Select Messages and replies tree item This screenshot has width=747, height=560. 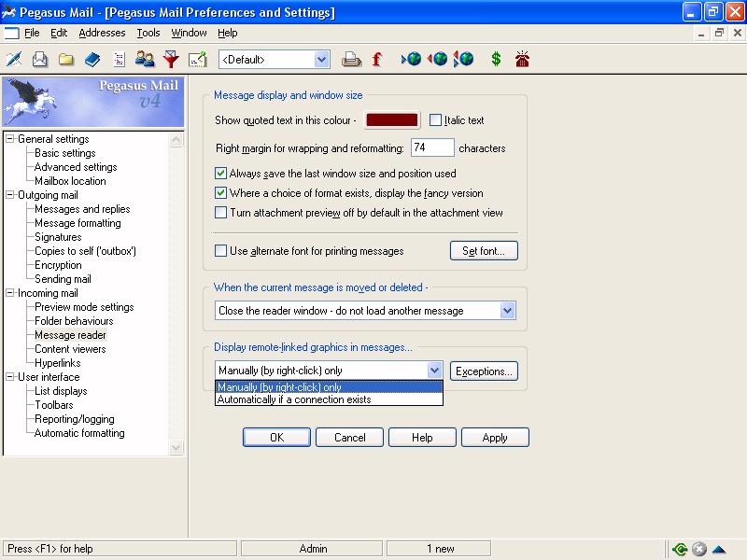tap(82, 208)
